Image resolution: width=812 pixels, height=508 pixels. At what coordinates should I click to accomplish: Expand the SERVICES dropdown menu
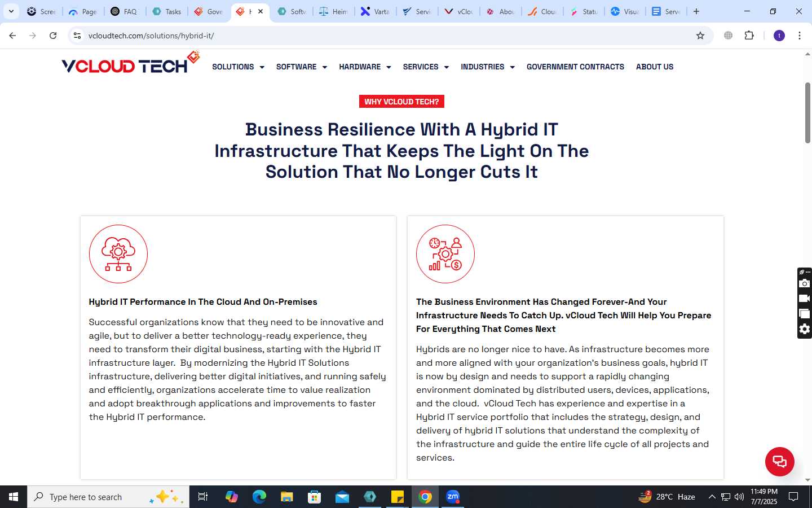tap(426, 67)
